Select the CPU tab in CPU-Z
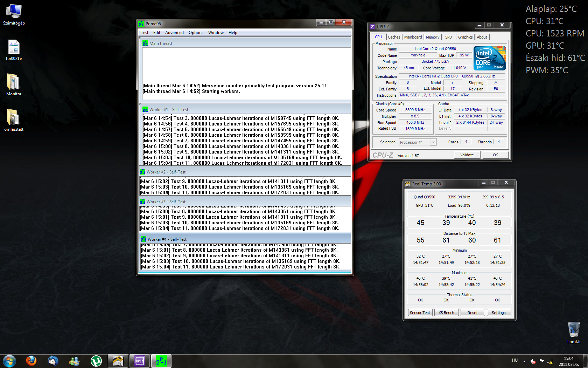 pyautogui.click(x=379, y=37)
